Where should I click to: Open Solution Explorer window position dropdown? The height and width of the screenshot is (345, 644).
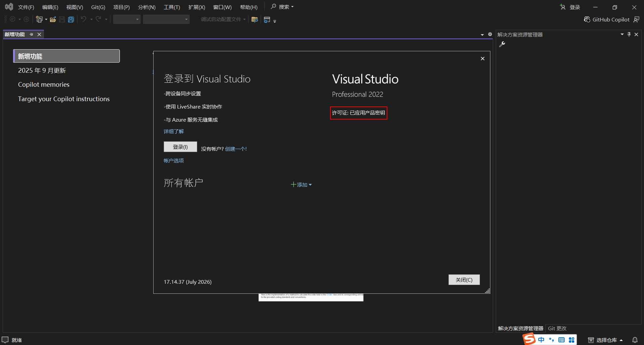point(622,34)
